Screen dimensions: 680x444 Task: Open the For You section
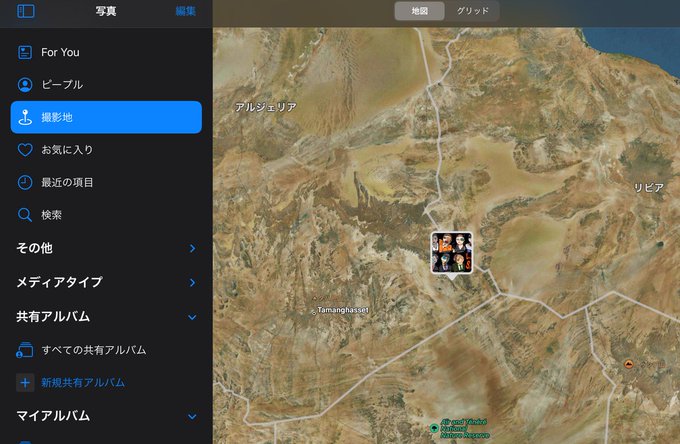pos(106,52)
